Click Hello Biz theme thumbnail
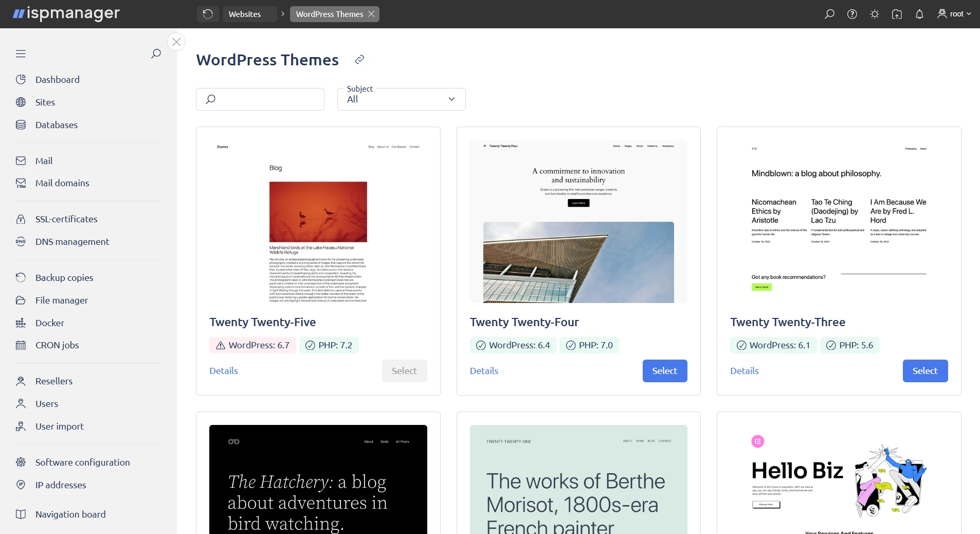The image size is (980, 534). coord(839,479)
